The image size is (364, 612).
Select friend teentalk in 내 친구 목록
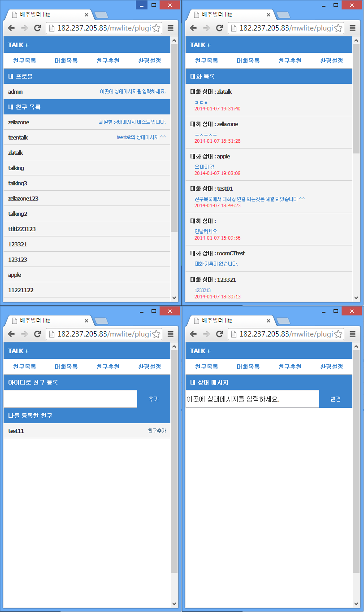pyautogui.click(x=18, y=137)
